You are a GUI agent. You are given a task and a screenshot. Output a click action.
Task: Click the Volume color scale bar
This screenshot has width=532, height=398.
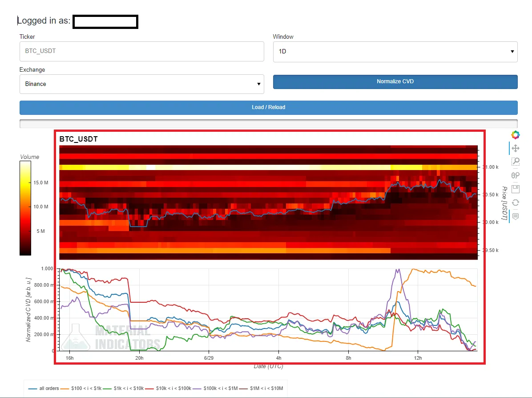click(25, 208)
